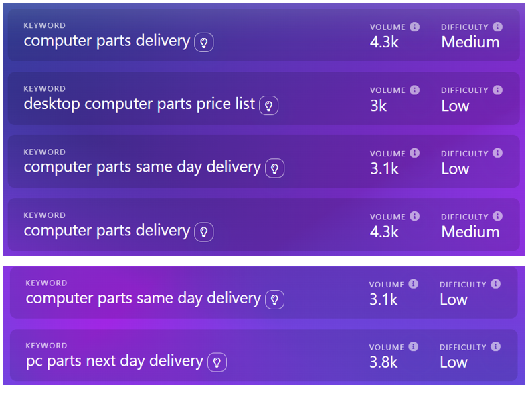Image resolution: width=532 pixels, height=395 pixels.
Task: Select the topmost computer parts delivery keyword text
Action: pos(106,41)
